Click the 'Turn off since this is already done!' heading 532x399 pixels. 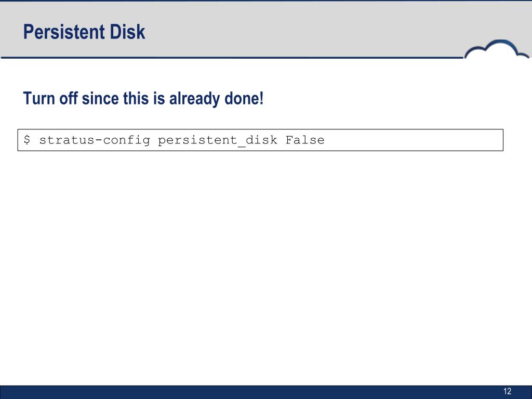point(143,98)
